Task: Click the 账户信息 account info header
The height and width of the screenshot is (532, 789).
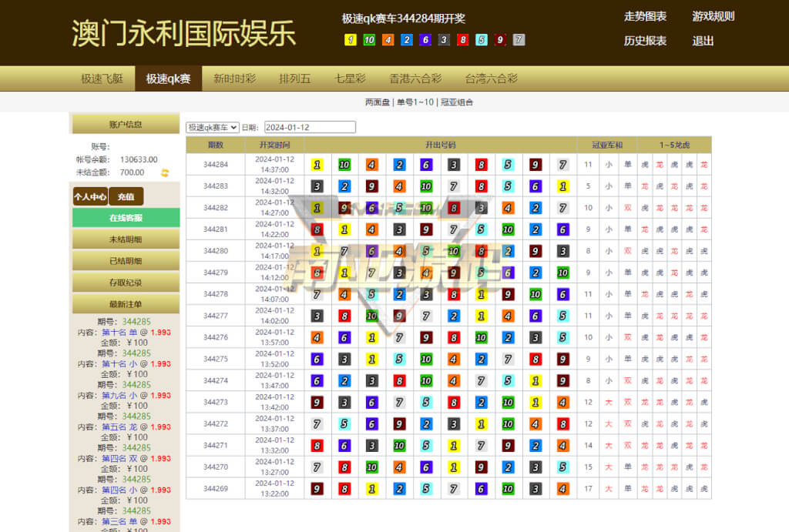Action: (x=126, y=124)
